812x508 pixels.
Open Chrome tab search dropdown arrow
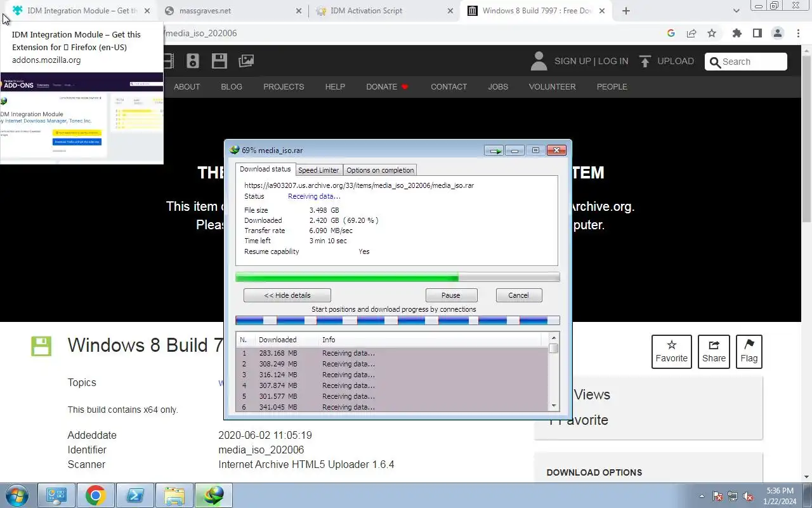click(x=736, y=11)
